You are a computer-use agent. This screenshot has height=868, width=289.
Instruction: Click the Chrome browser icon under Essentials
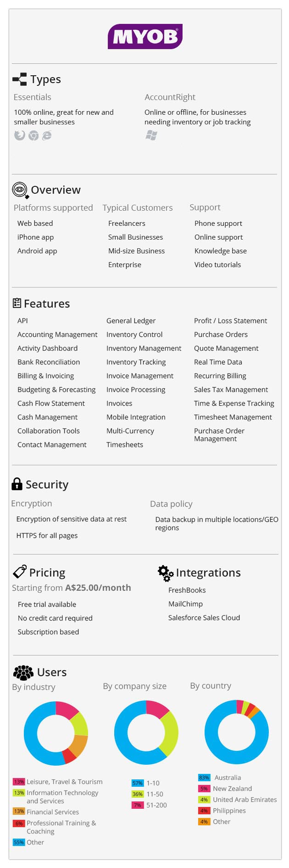[x=33, y=135]
